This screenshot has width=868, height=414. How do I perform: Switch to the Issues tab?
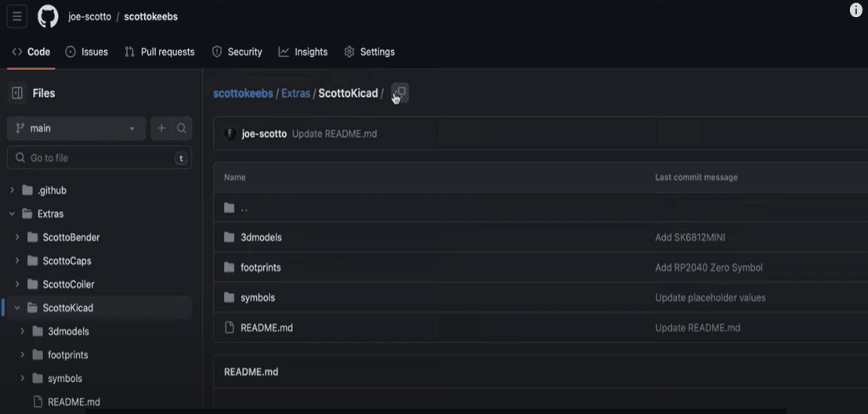pyautogui.click(x=87, y=52)
